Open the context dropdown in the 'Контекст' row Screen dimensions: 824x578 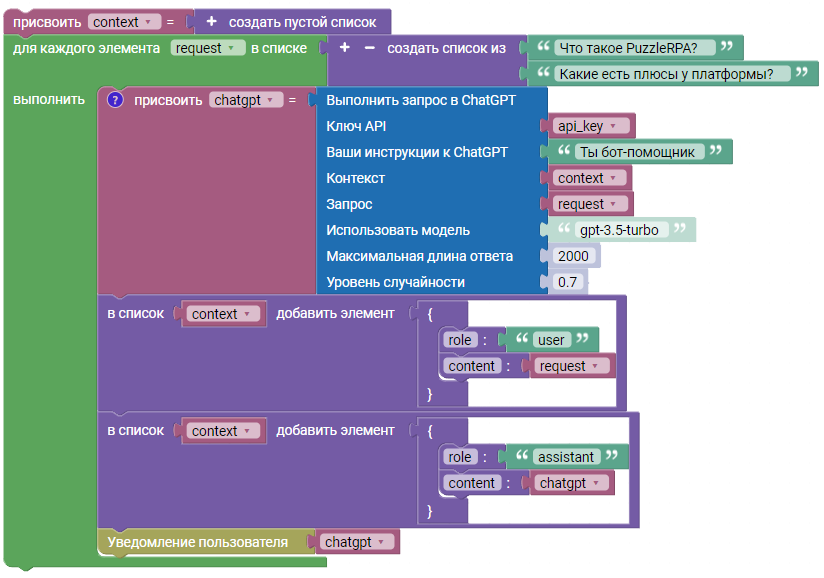(x=589, y=178)
